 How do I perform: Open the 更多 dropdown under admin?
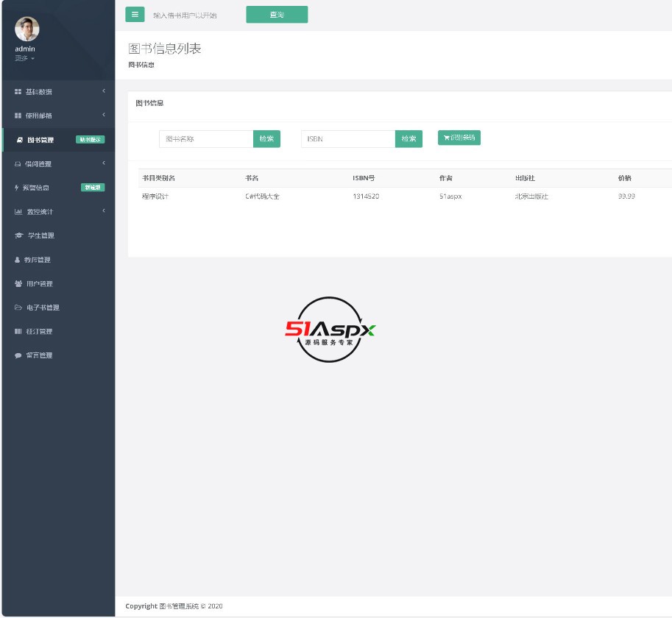click(x=24, y=58)
